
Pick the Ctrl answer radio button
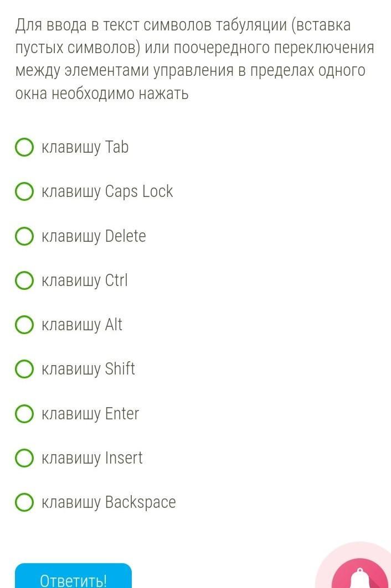pos(24,280)
